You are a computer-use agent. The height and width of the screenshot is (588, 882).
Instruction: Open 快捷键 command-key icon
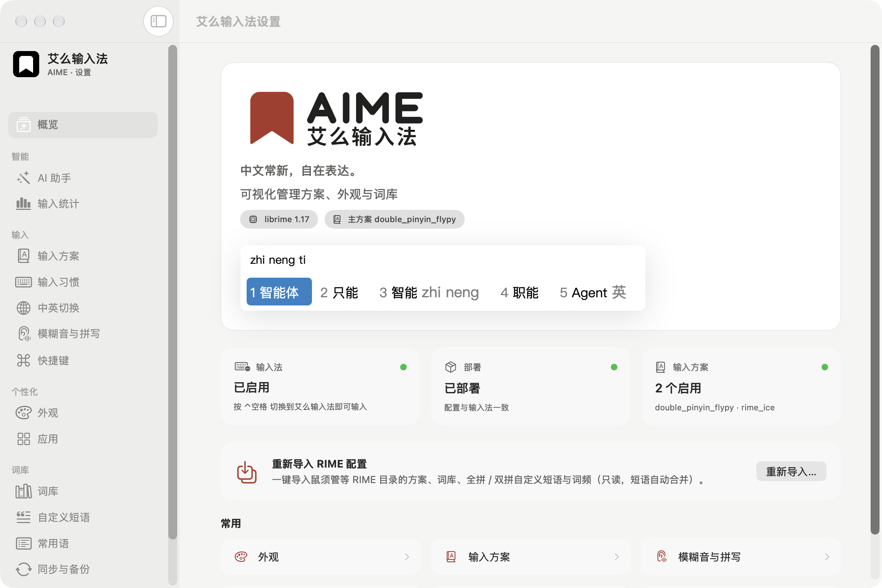point(23,361)
